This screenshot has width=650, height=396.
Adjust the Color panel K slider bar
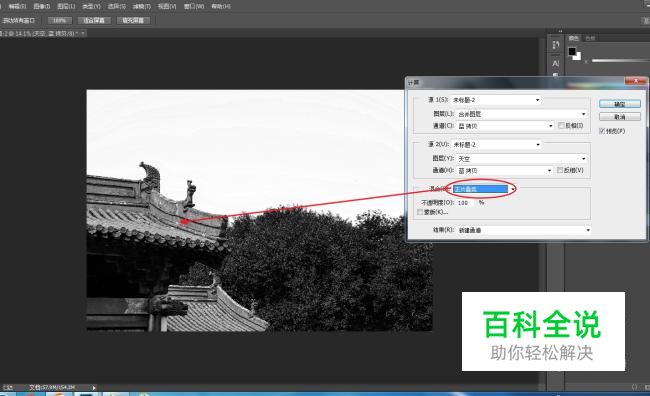621,61
